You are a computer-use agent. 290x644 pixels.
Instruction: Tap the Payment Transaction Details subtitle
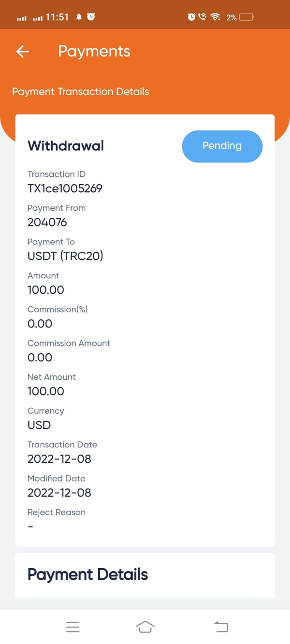coord(81,92)
